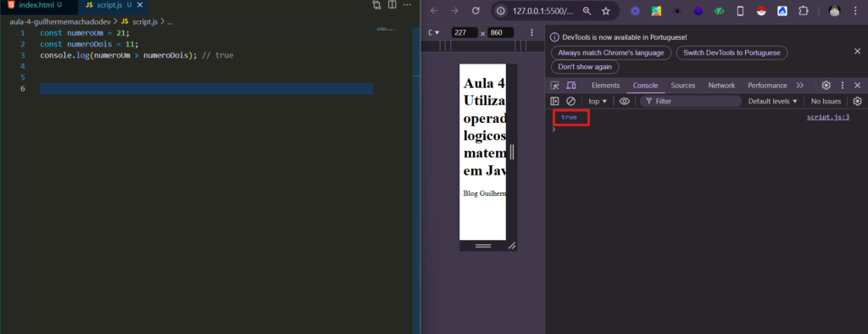Select script.js in the breadcrumb path
Viewport: 868px width, 334px height.
[x=139, y=21]
